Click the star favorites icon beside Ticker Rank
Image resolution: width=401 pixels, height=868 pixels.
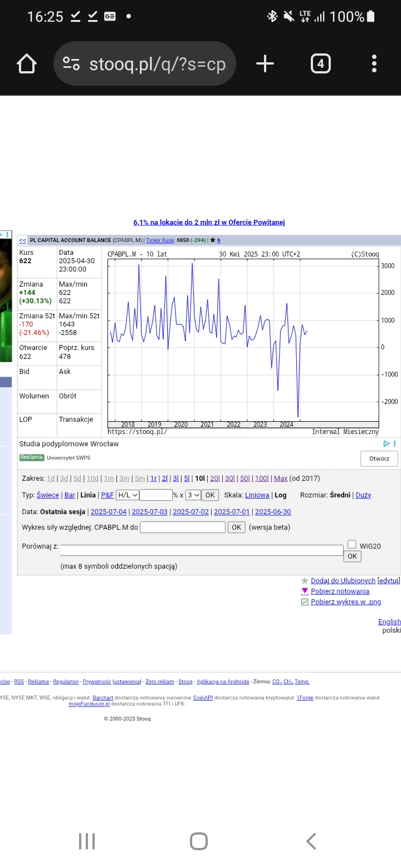click(212, 240)
